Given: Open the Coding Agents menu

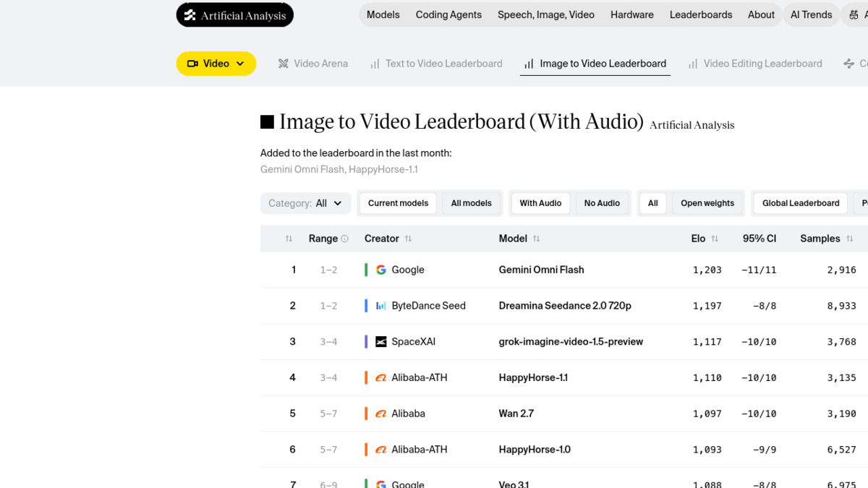Looking at the screenshot, I should pyautogui.click(x=448, y=14).
